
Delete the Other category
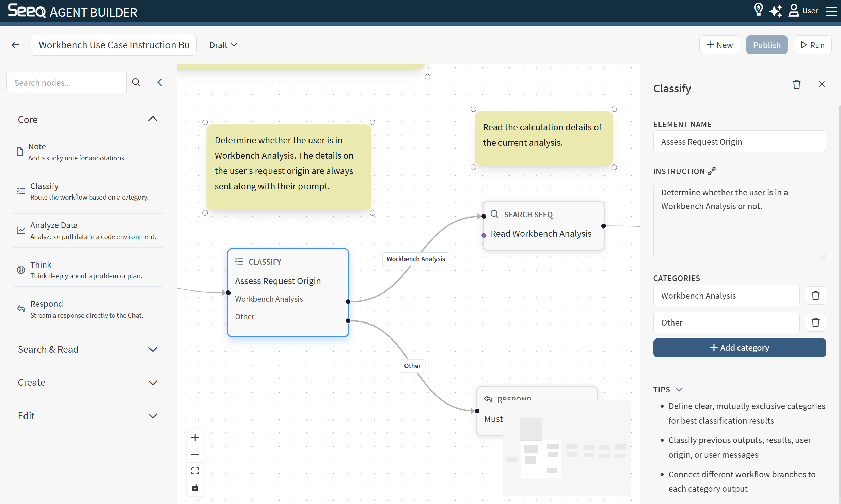[x=815, y=322]
